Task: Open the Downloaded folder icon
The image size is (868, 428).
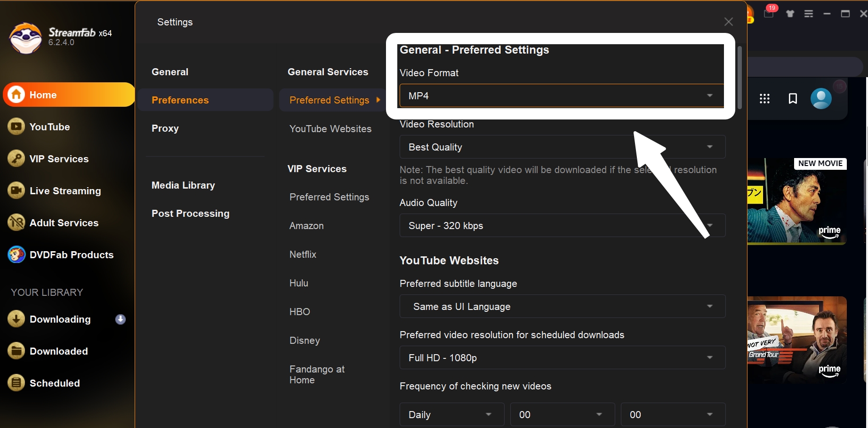Action: point(16,351)
